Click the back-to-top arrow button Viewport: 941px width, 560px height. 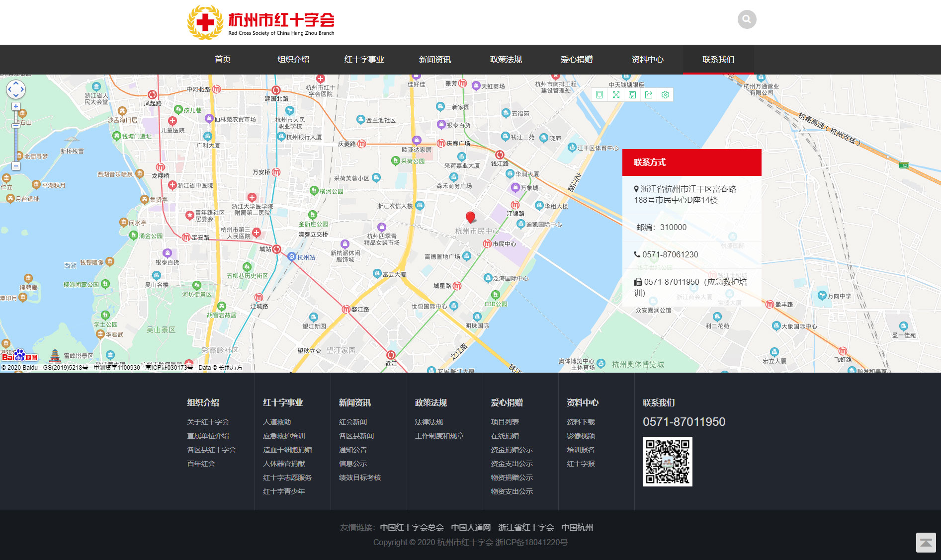[x=926, y=543]
